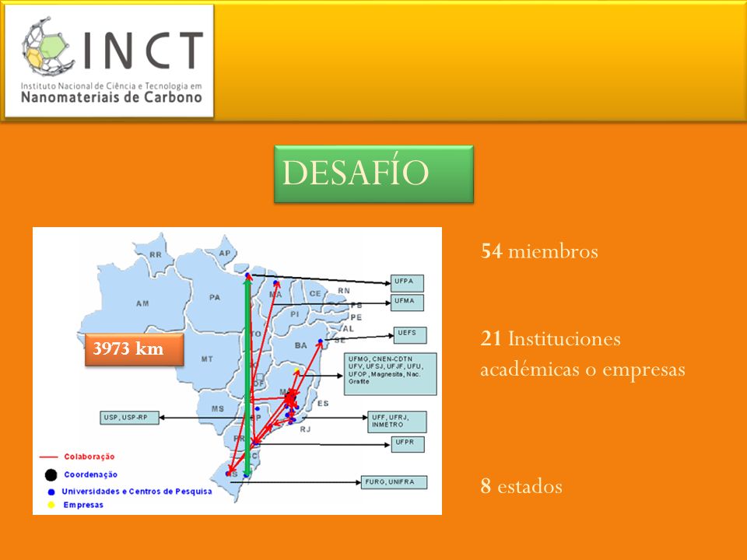Select the UFPA label box
Screen dimensions: 747x560
coord(407,283)
